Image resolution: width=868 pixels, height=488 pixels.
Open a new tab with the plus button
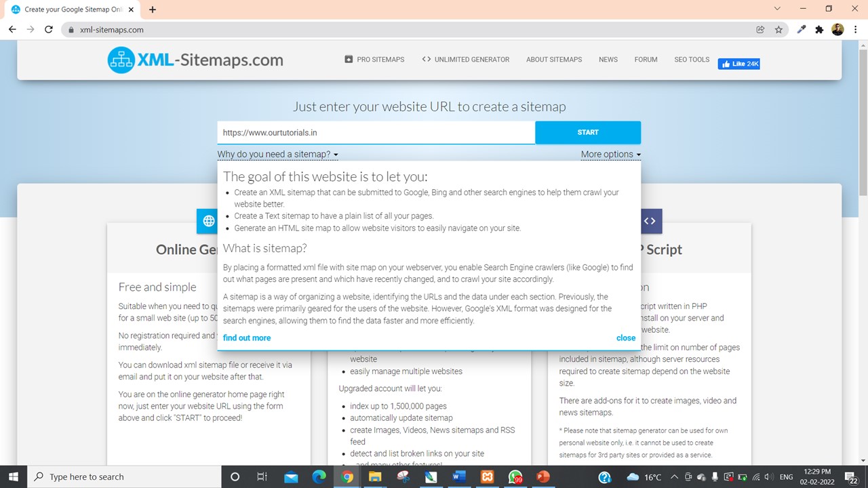coord(153,9)
